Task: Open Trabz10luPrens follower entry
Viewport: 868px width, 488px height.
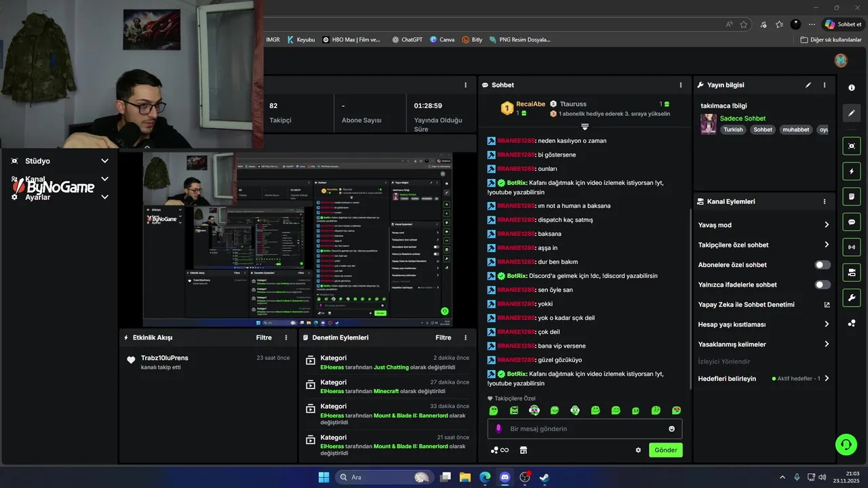Action: tap(165, 358)
